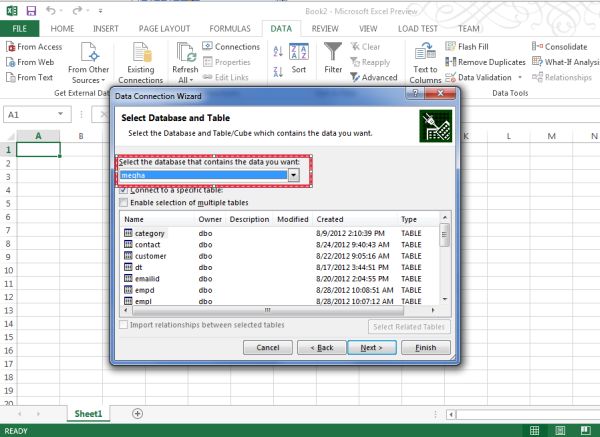Viewport: 600px width, 437px height.
Task: Open the TEAM ribbon tab
Action: point(469,29)
